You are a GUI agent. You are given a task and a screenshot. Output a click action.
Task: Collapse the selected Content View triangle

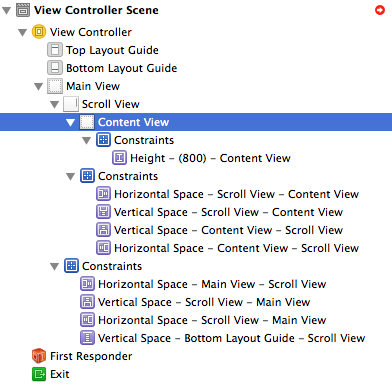pyautogui.click(x=71, y=123)
